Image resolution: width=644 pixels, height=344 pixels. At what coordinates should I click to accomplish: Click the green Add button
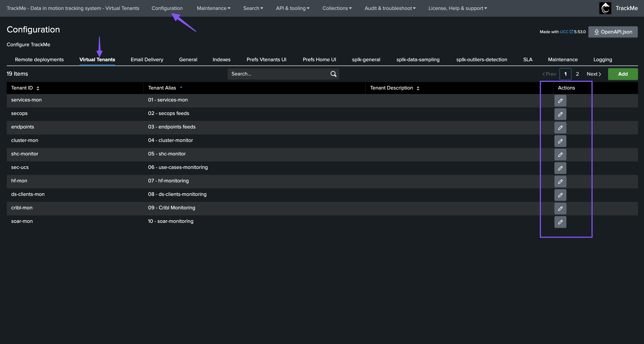click(622, 74)
